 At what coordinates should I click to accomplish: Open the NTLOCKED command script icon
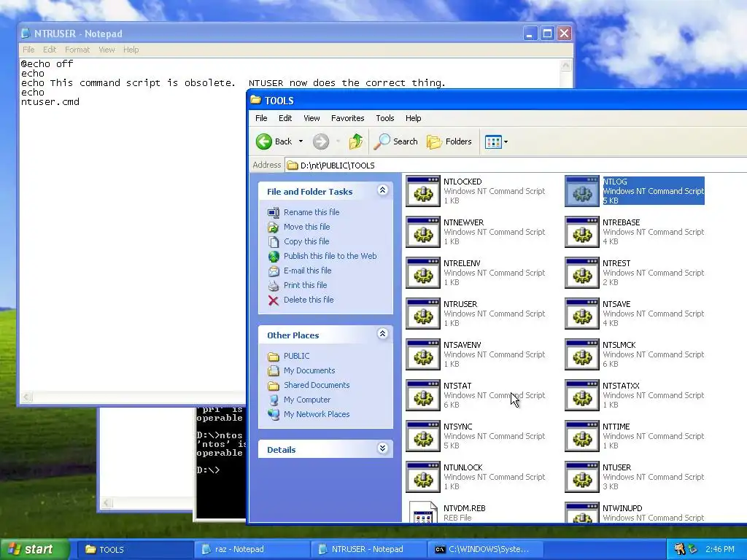422,191
